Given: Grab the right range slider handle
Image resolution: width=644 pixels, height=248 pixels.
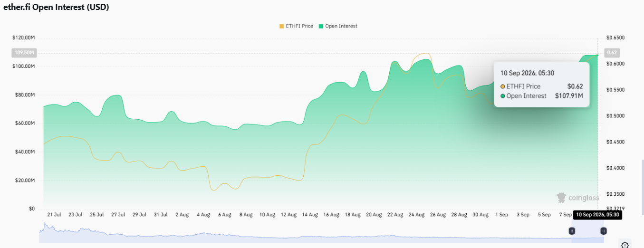Looking at the screenshot, I should pos(604,231).
